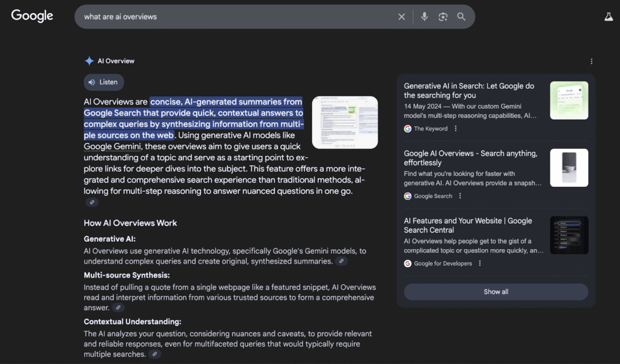
Task: Start voice search with the microphone icon
Action: 424,16
